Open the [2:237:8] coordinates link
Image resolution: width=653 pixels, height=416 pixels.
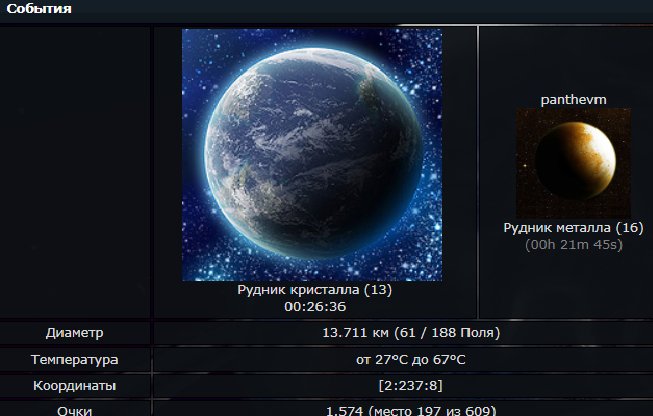(x=411, y=386)
